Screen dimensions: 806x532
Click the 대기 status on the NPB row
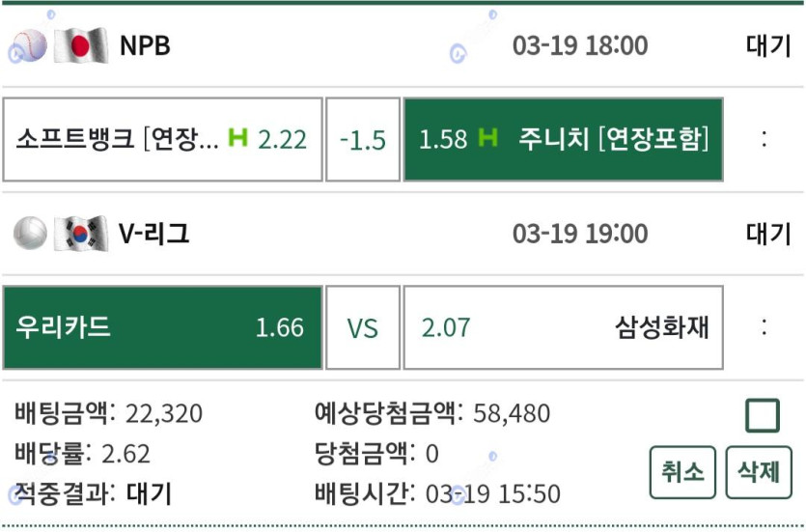point(768,45)
